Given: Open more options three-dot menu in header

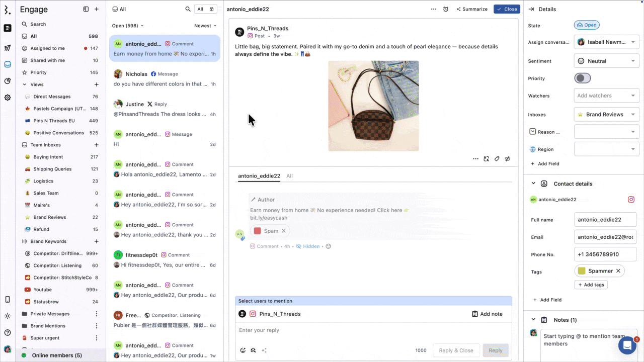Looking at the screenshot, I should (x=434, y=9).
